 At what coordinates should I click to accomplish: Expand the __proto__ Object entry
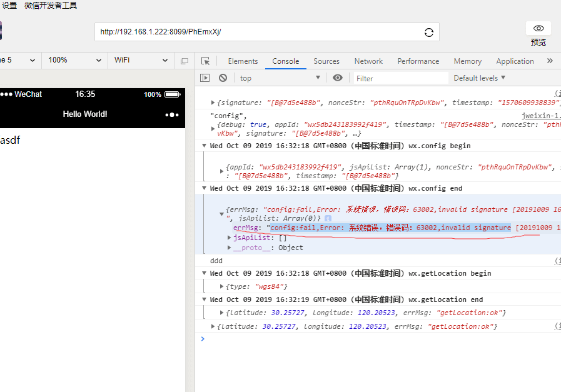point(229,248)
